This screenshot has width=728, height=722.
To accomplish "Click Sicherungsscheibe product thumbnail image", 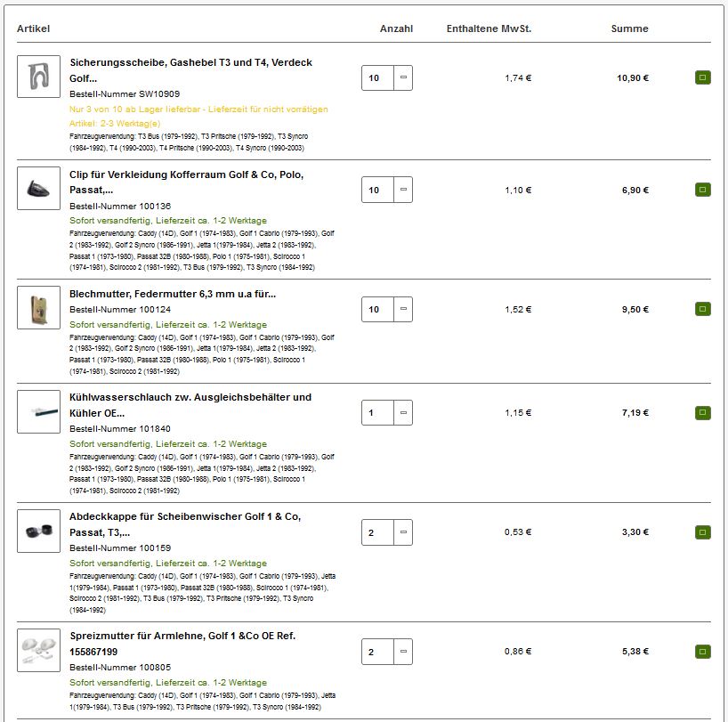I will point(38,77).
